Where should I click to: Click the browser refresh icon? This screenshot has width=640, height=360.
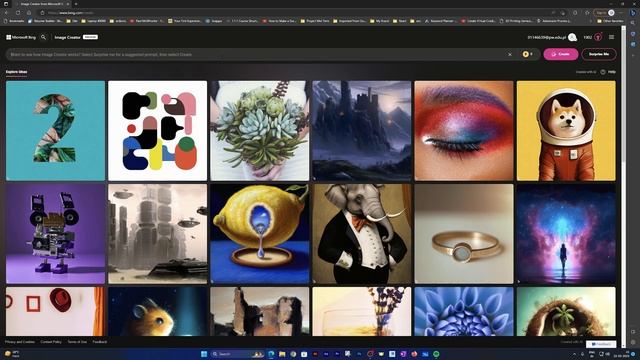tap(18, 13)
